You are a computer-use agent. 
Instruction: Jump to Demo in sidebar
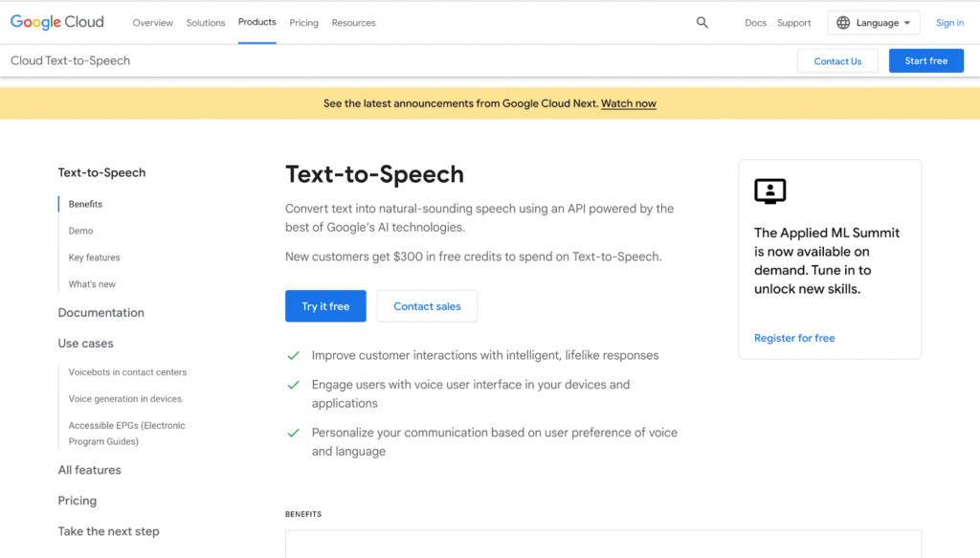80,231
